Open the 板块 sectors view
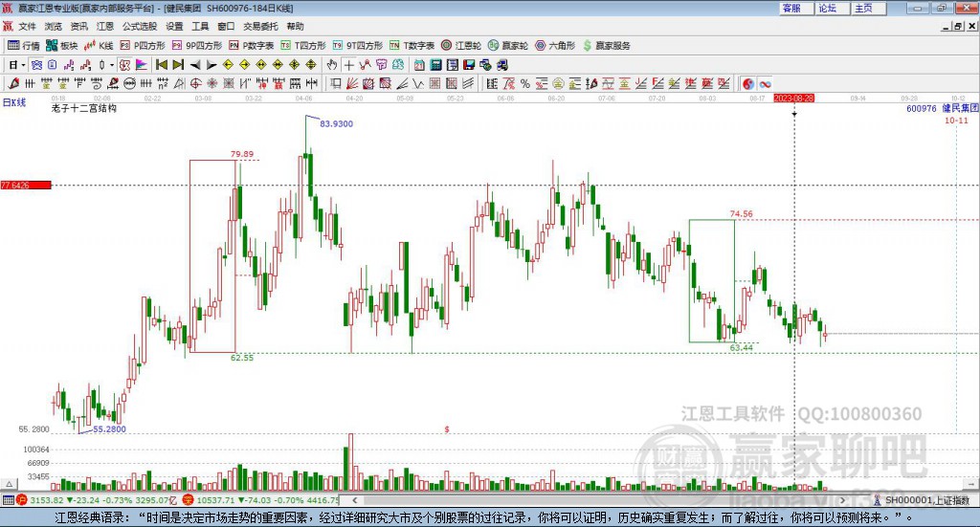The image size is (980, 527). 61,46
